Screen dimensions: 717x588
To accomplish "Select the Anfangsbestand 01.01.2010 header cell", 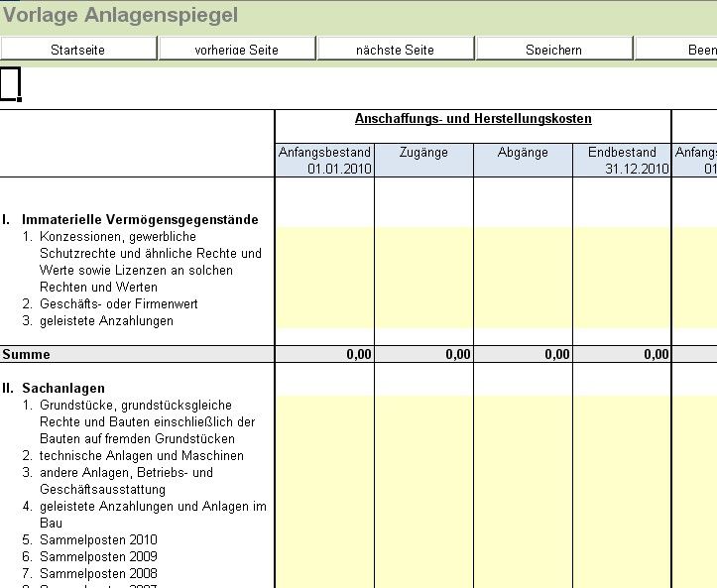I will [324, 160].
